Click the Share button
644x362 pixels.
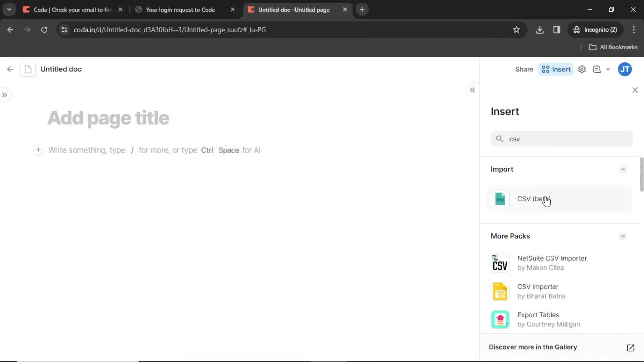[524, 69]
